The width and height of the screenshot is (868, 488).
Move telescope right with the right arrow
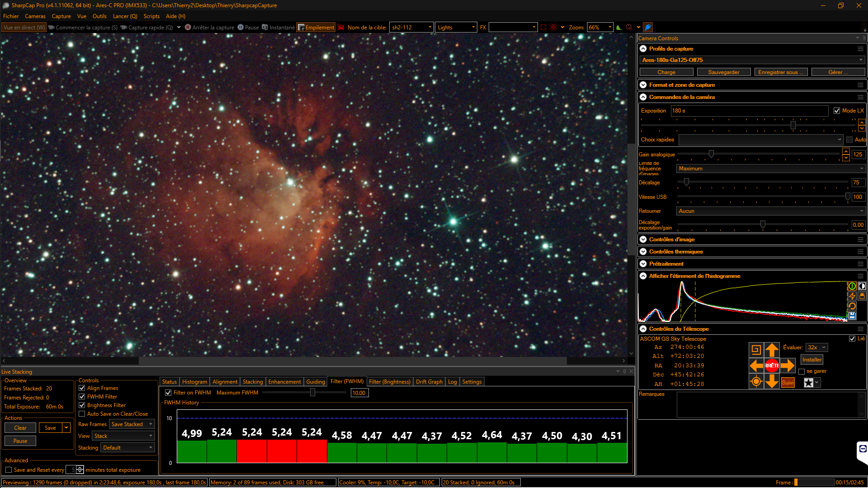click(x=788, y=366)
